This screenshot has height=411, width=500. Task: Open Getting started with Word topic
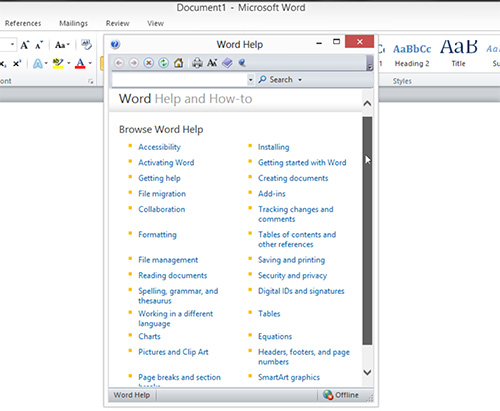pos(302,163)
